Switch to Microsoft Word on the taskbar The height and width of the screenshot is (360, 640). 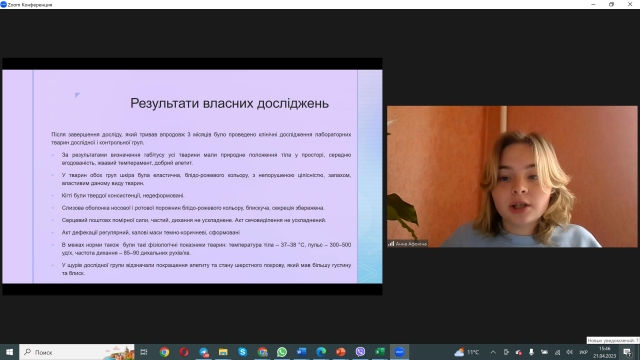click(302, 352)
